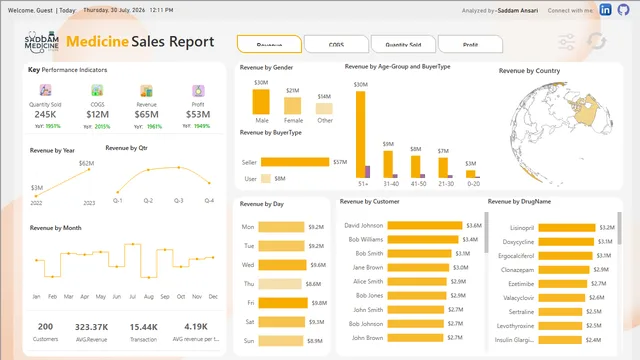This screenshot has height=360, width=640.
Task: Select the Wed revenue bar
Action: (282, 265)
